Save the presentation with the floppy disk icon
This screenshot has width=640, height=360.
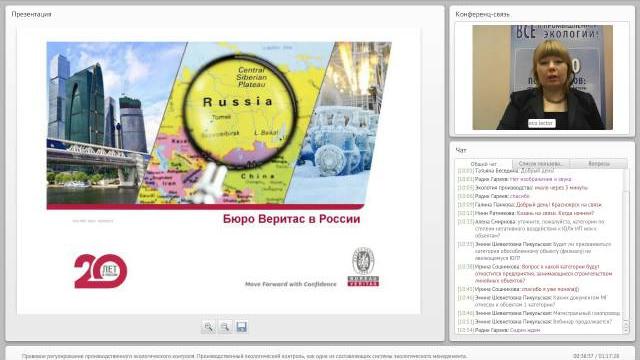pyautogui.click(x=242, y=327)
